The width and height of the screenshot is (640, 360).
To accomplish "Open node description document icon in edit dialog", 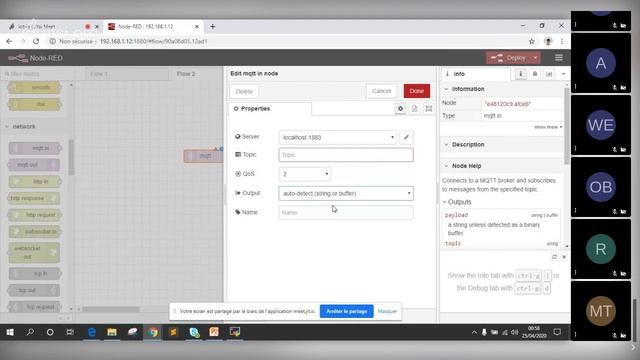I will [414, 109].
